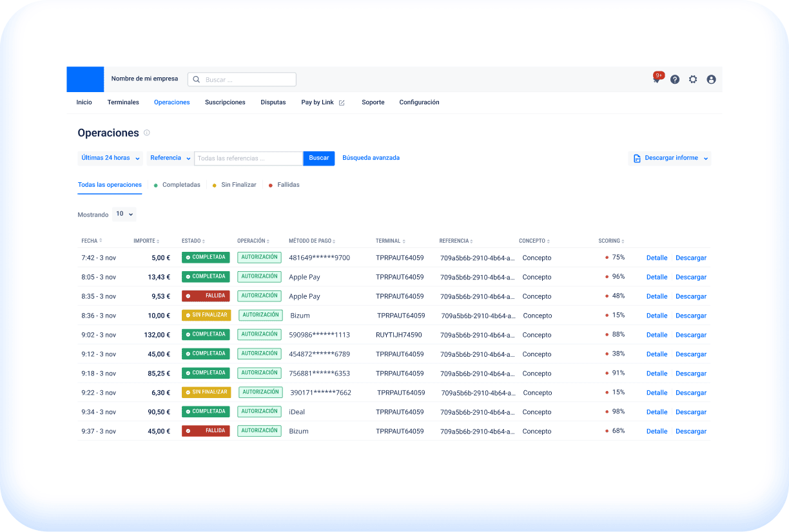
Task: Open the Soporte menu item
Action: point(373,102)
